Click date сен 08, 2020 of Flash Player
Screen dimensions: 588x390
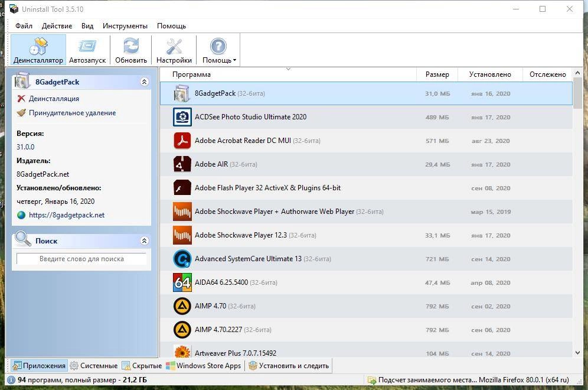click(x=491, y=188)
